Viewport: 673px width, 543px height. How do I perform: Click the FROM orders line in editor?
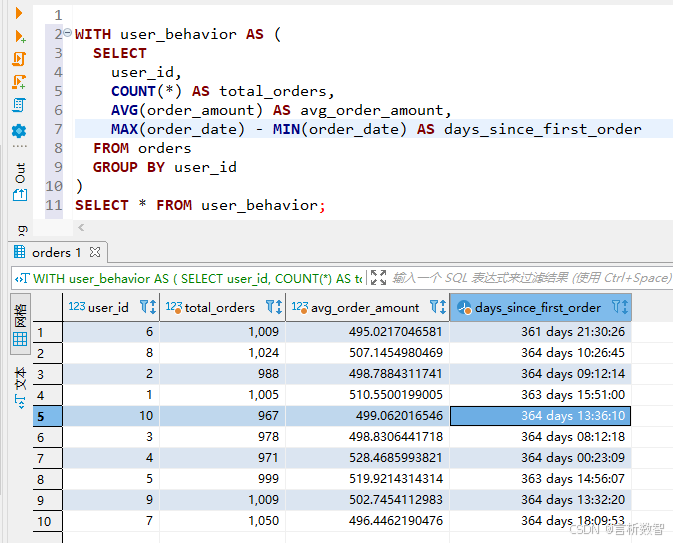[142, 148]
